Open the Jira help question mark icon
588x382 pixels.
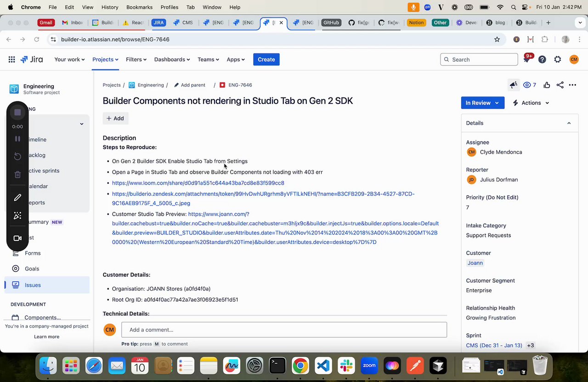pyautogui.click(x=542, y=59)
